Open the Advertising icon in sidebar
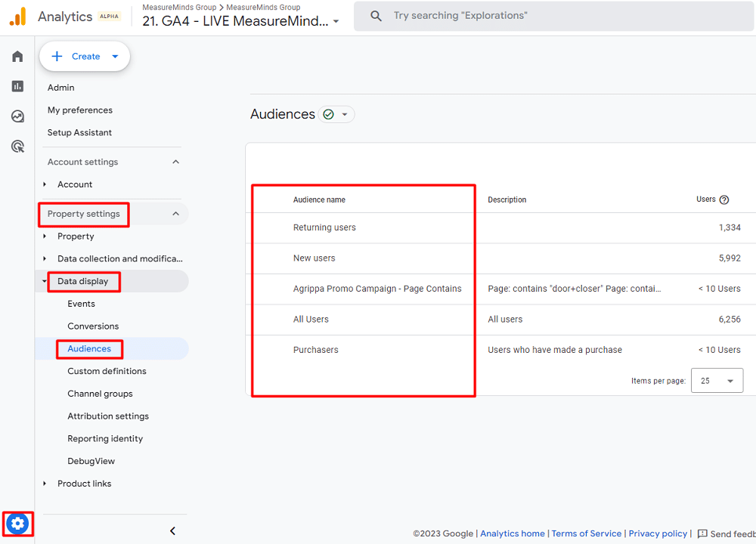This screenshot has width=756, height=544. click(x=17, y=147)
